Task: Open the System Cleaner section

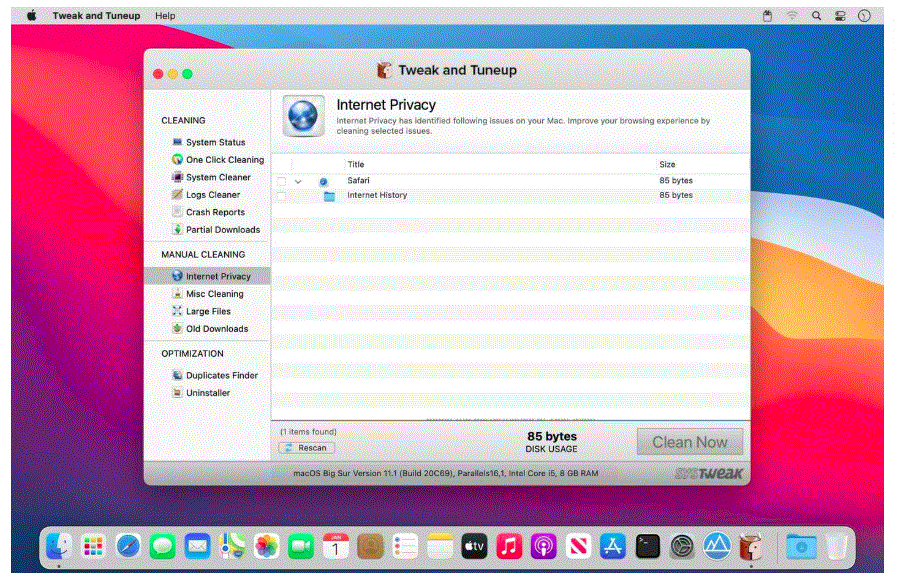Action: point(211,177)
